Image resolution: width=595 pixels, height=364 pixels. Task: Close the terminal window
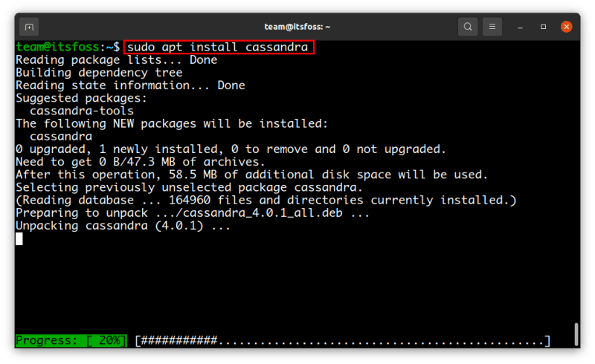pos(567,27)
